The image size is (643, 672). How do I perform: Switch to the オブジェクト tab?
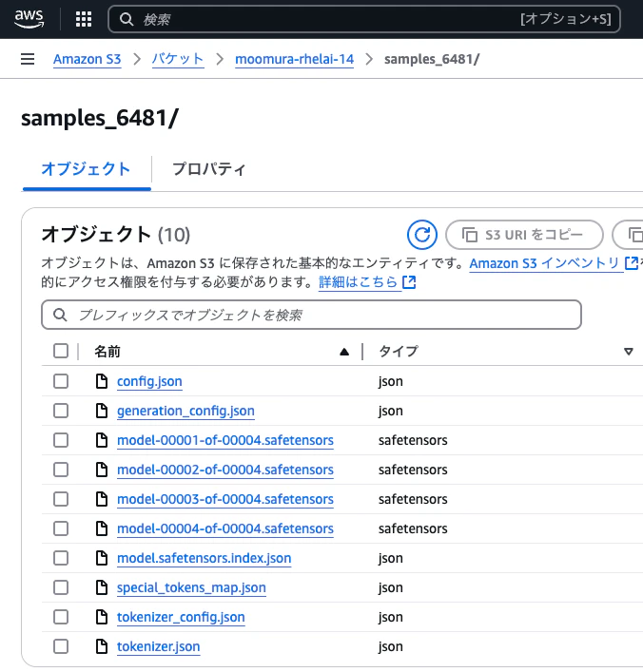tap(86, 169)
